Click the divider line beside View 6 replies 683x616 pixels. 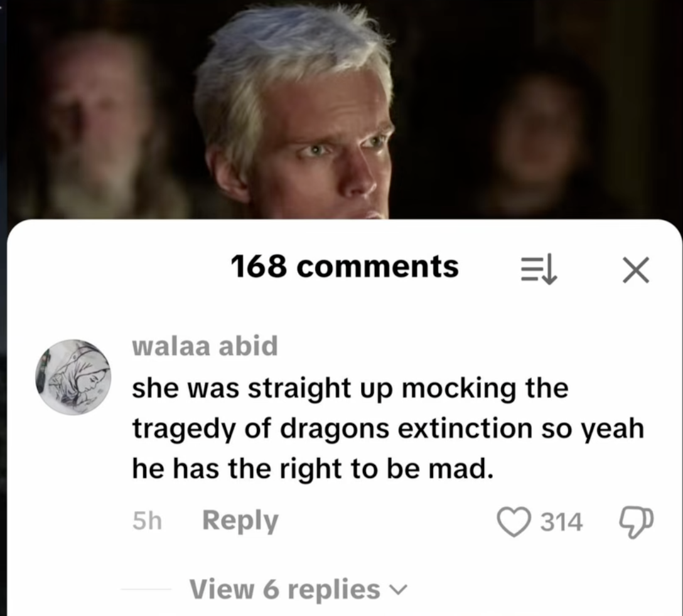point(146,590)
